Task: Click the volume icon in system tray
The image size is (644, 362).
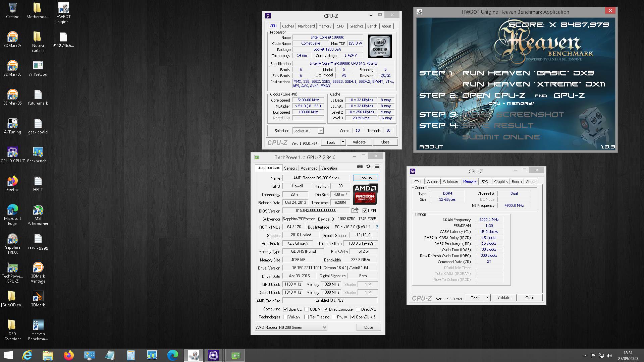Action: point(609,356)
